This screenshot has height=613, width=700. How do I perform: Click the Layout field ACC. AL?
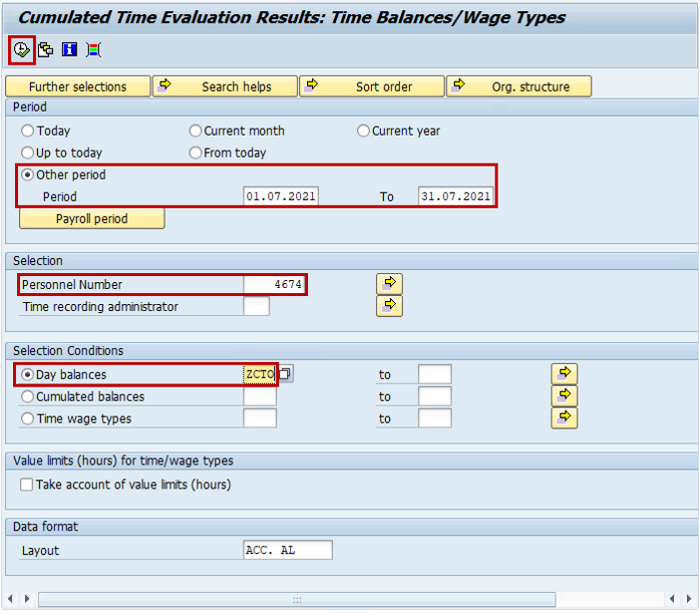[x=288, y=550]
